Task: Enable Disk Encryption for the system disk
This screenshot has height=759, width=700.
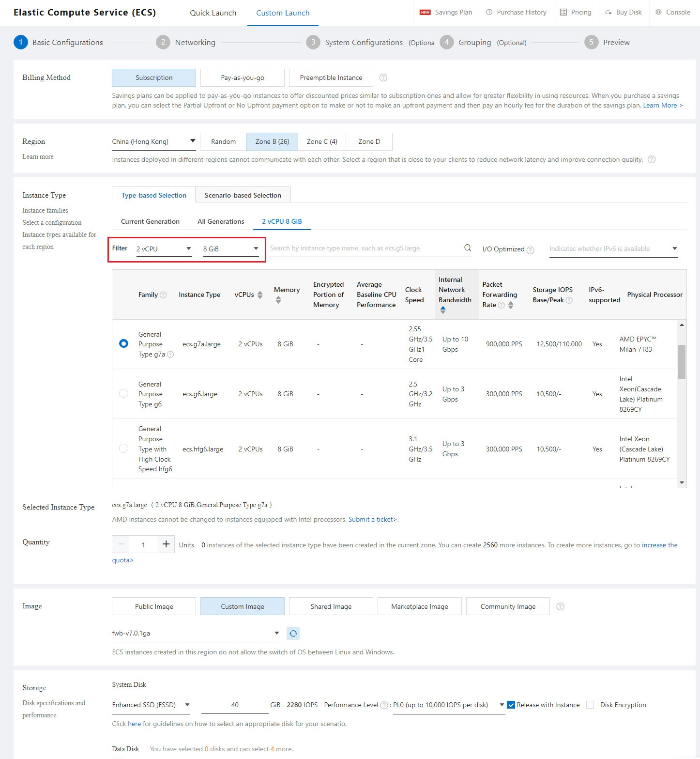Action: [x=591, y=705]
